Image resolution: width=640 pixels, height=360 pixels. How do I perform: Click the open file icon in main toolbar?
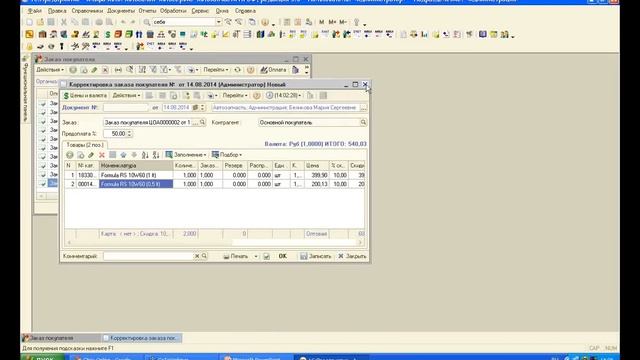coord(40,22)
